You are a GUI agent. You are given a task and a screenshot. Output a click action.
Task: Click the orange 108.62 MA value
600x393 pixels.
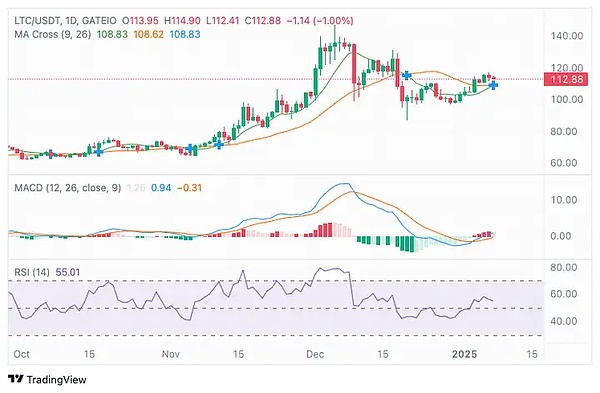pos(148,34)
